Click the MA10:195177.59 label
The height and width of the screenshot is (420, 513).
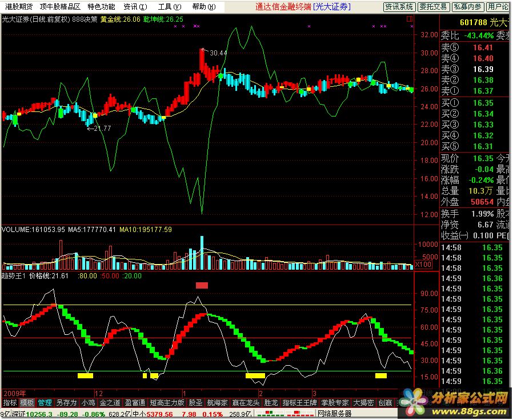point(146,230)
